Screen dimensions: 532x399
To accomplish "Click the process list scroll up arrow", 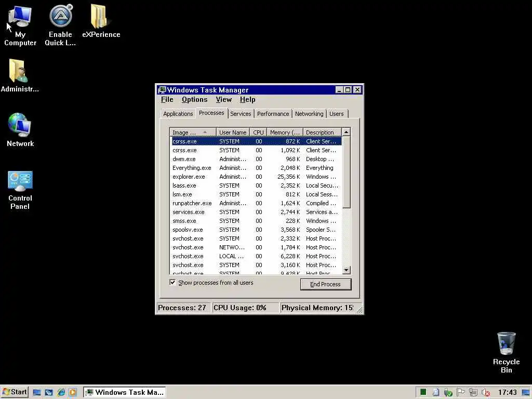I will point(346,132).
